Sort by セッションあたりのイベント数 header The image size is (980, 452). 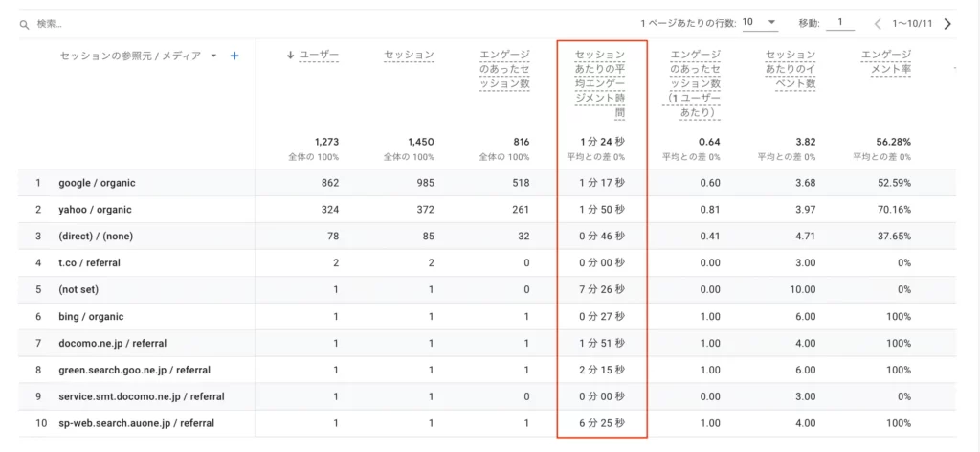point(790,69)
